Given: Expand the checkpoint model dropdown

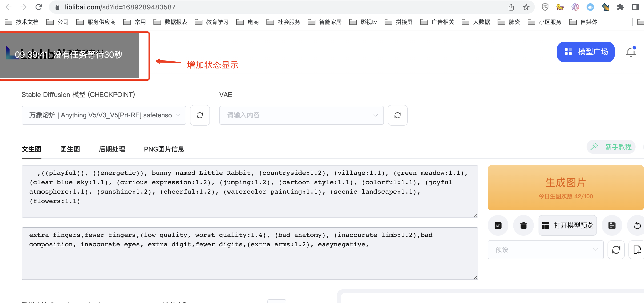Looking at the screenshot, I should (x=104, y=115).
